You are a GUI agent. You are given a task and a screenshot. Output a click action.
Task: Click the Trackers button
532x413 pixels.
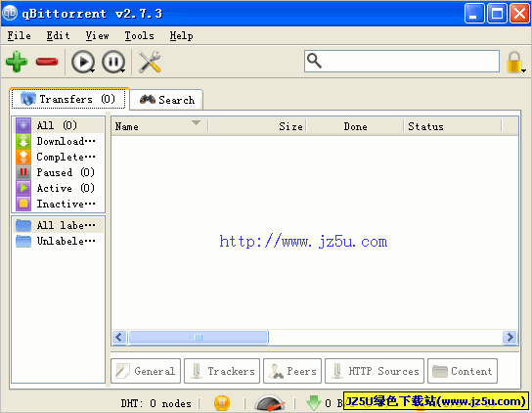[222, 371]
